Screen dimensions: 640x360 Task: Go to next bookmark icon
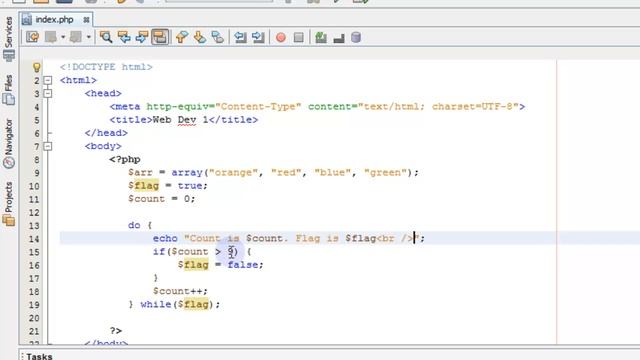click(200, 37)
